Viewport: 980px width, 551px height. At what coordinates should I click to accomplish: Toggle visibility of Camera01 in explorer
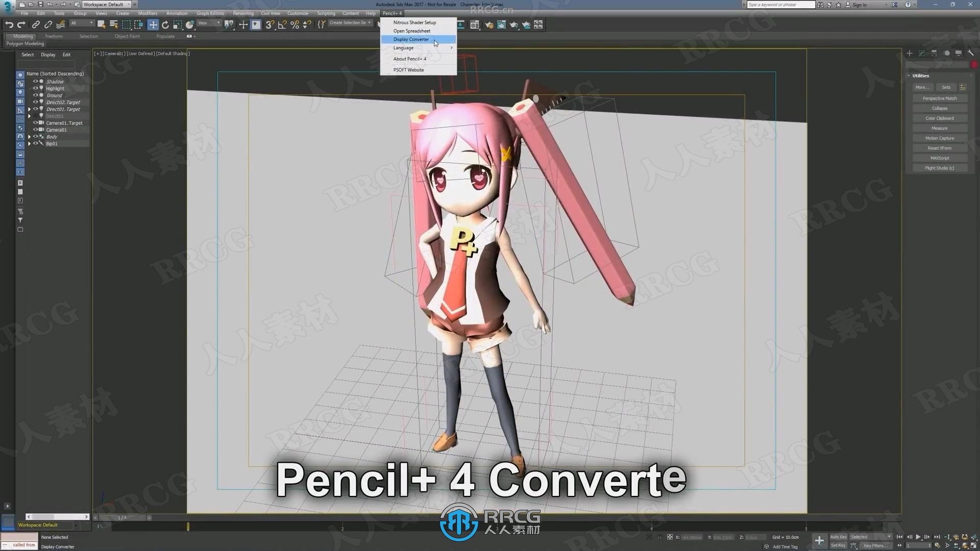click(x=36, y=130)
